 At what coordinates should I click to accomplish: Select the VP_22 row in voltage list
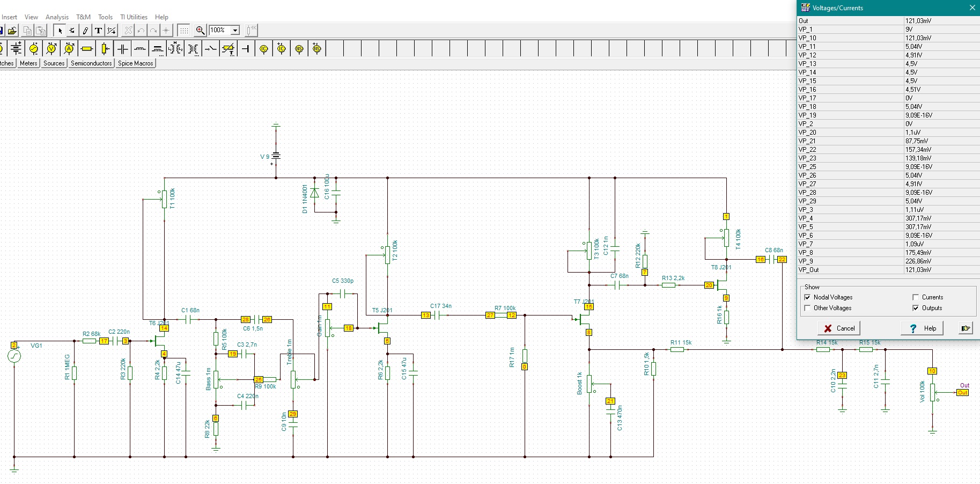(851, 150)
